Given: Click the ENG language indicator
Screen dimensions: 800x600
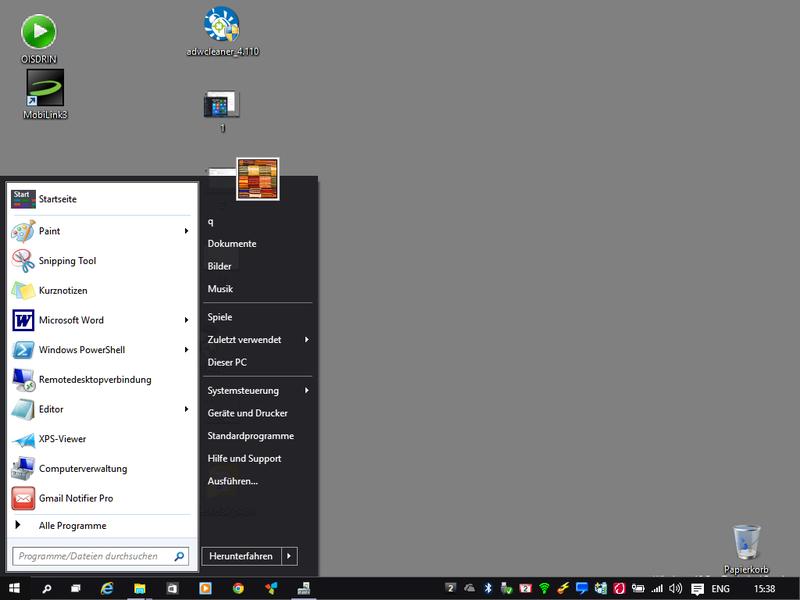Looking at the screenshot, I should point(720,589).
